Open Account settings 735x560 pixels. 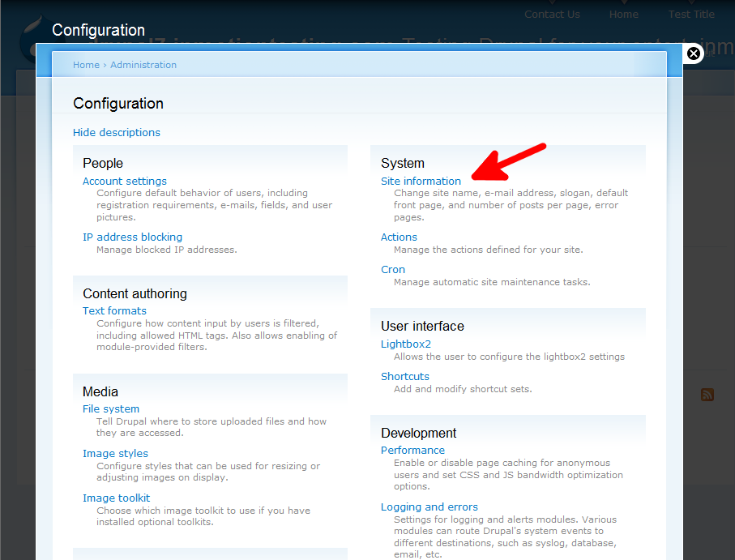(x=125, y=181)
